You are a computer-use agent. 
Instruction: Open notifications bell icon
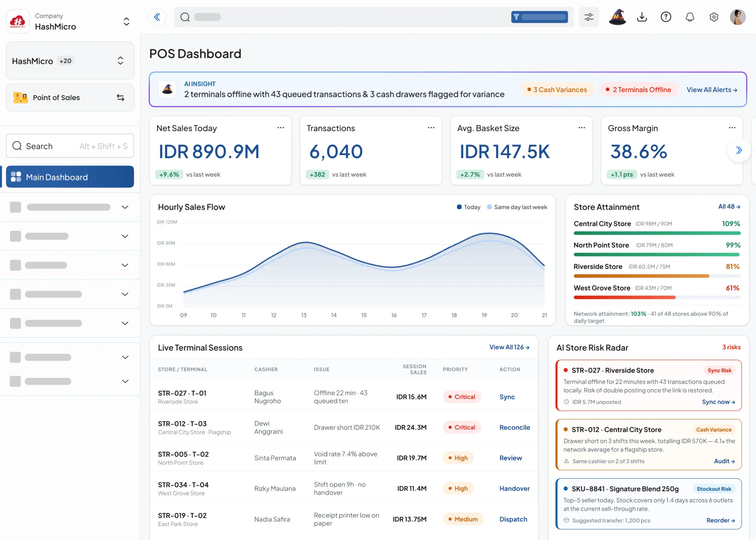690,17
